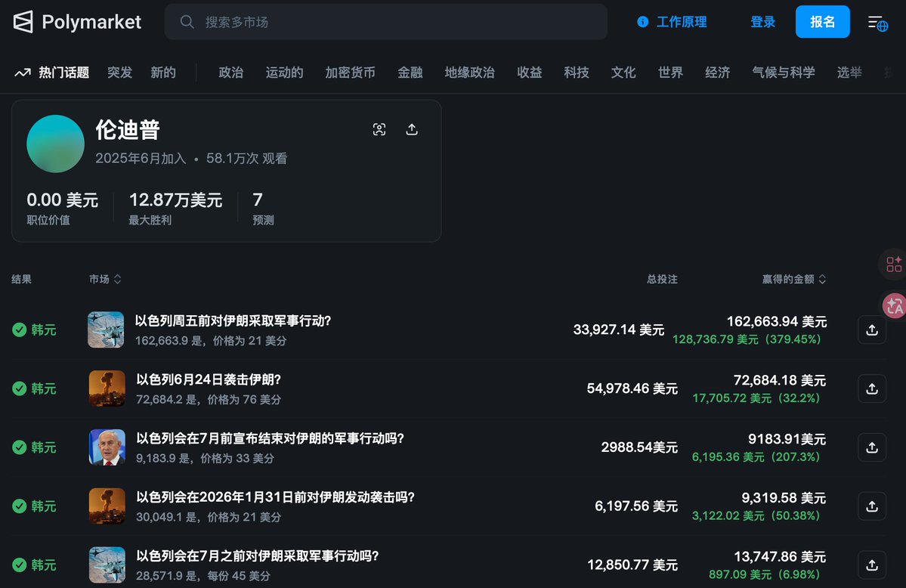Click the 0.00 美元 positions value
The image size is (906, 588).
coord(63,200)
